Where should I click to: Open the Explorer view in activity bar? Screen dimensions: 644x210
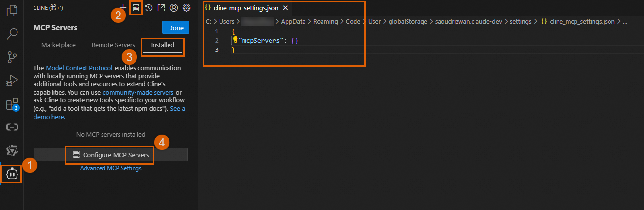coord(12,11)
